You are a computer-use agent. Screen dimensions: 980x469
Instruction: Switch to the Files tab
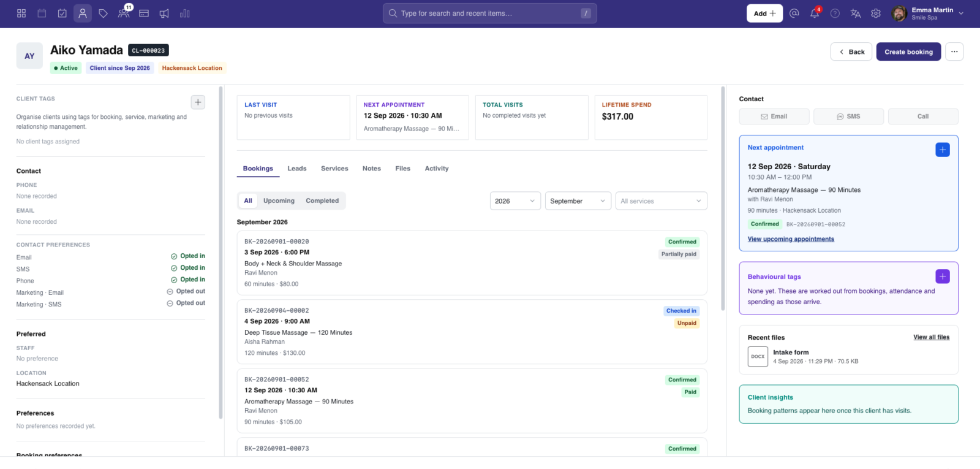403,169
